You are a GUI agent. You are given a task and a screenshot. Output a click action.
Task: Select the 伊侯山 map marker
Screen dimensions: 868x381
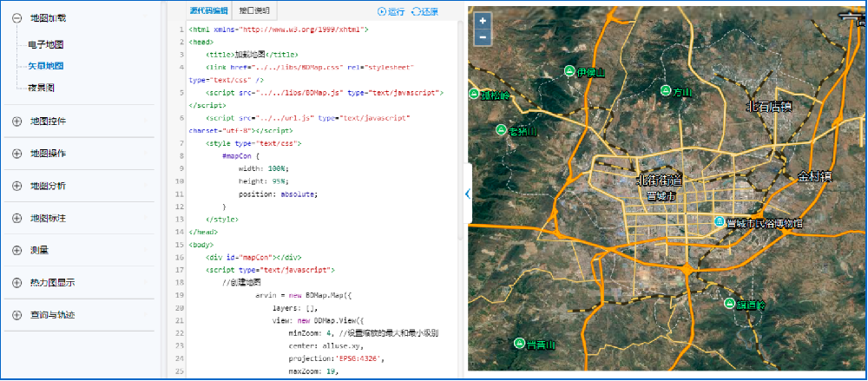coord(569,71)
